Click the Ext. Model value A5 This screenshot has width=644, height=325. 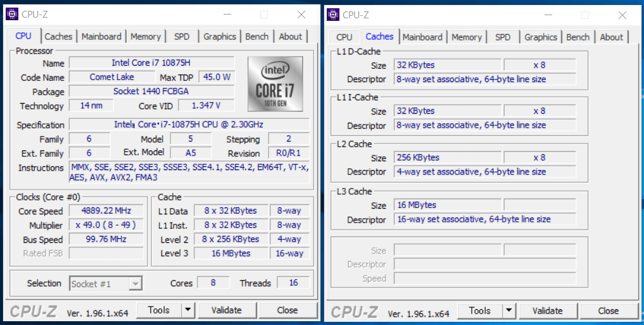[x=191, y=153]
